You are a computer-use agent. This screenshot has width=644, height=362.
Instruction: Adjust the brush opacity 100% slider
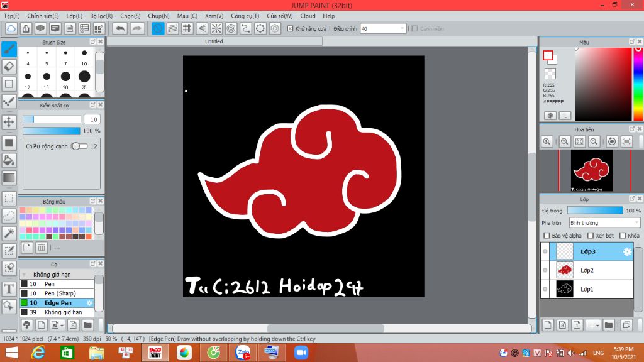coord(52,131)
